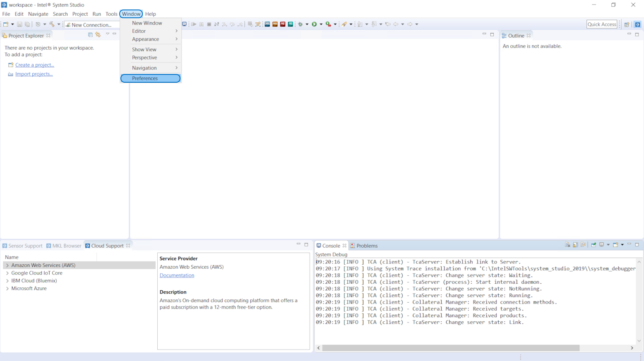Switch to the MKL Browser tab
This screenshot has width=644, height=361.
pyautogui.click(x=64, y=246)
